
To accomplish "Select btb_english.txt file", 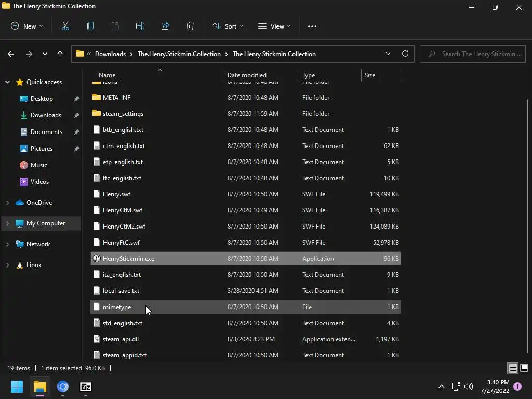I will click(246, 129).
